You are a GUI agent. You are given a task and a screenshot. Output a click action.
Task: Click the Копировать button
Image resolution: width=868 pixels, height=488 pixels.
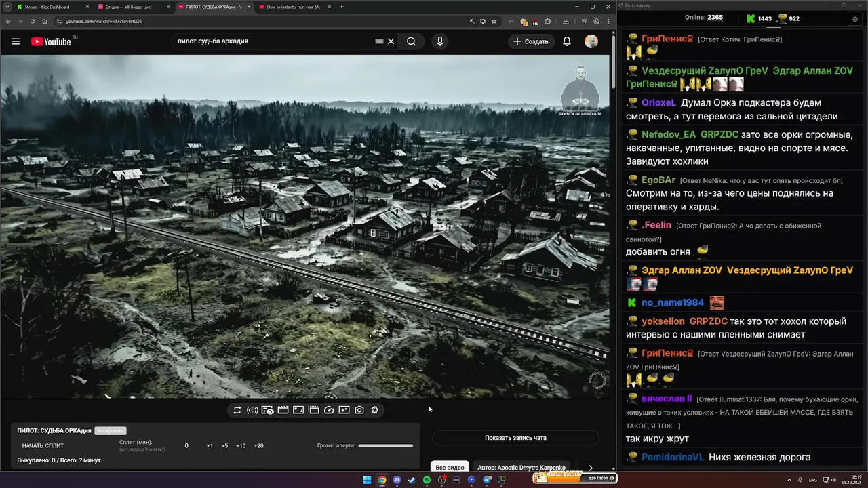[x=111, y=431]
